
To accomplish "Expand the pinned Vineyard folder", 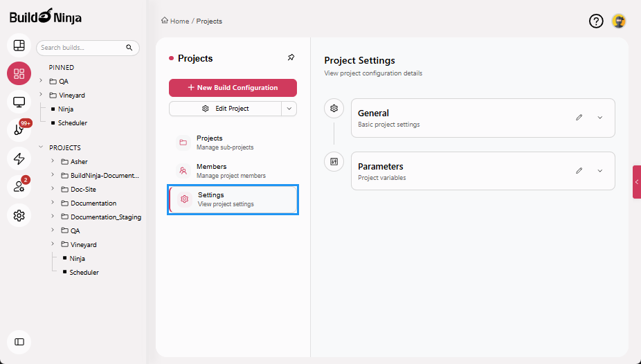I will point(41,95).
